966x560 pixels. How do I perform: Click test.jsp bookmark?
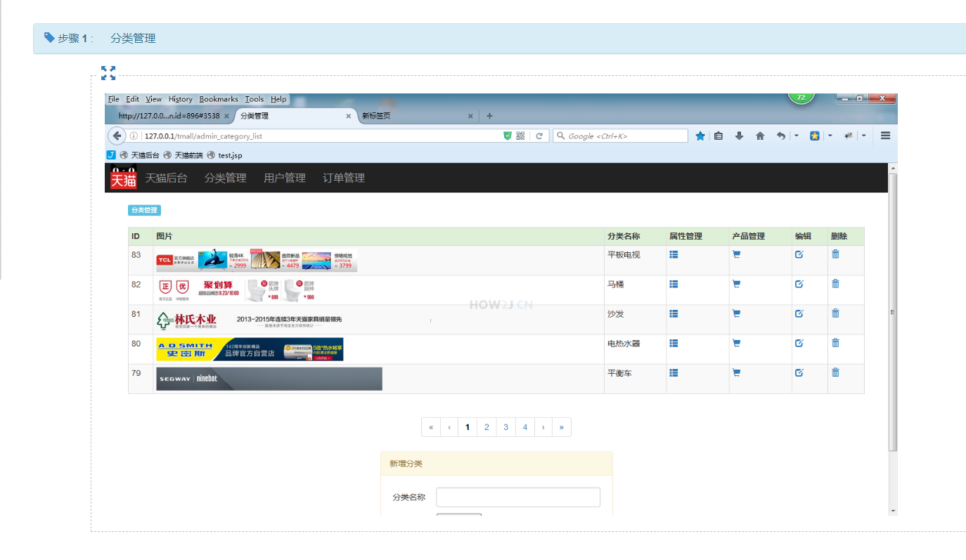[x=224, y=155]
